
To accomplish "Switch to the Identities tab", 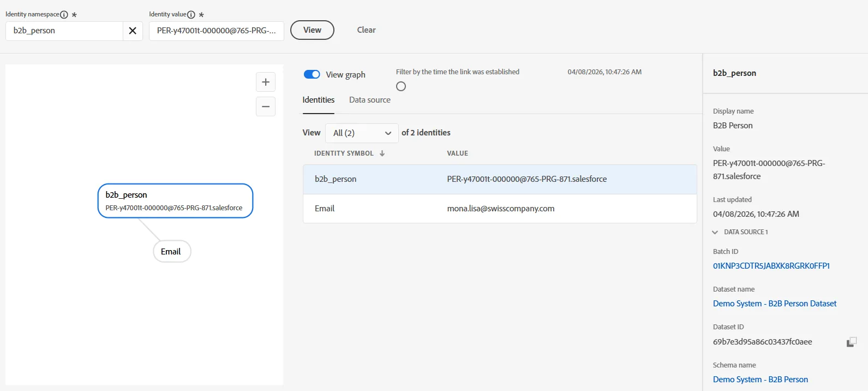I will tap(319, 100).
